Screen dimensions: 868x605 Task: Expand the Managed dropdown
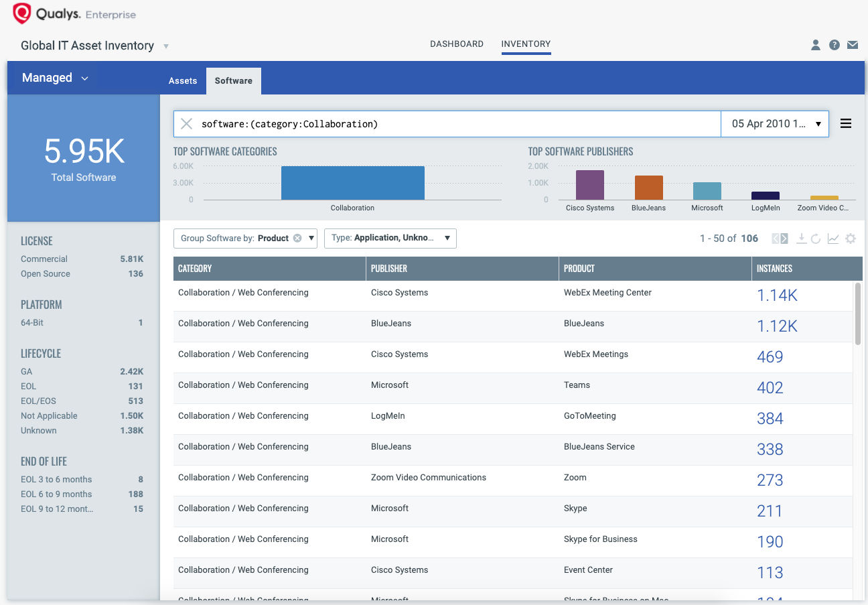55,78
